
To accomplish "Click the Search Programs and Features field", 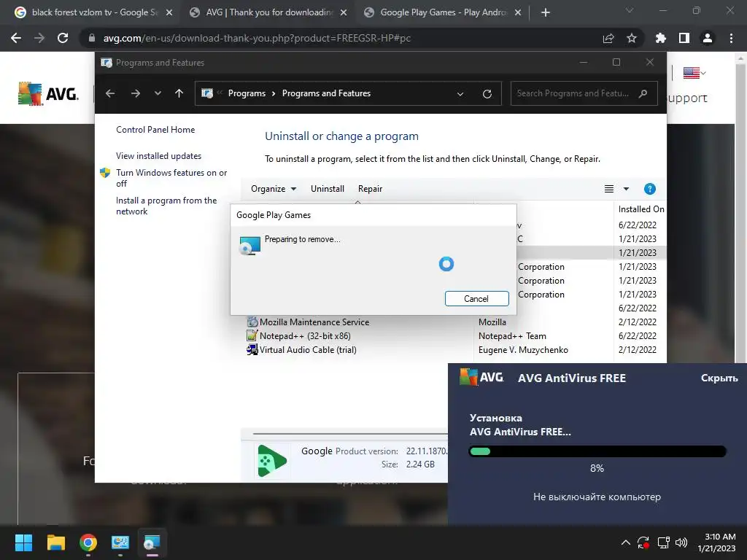I will [584, 93].
